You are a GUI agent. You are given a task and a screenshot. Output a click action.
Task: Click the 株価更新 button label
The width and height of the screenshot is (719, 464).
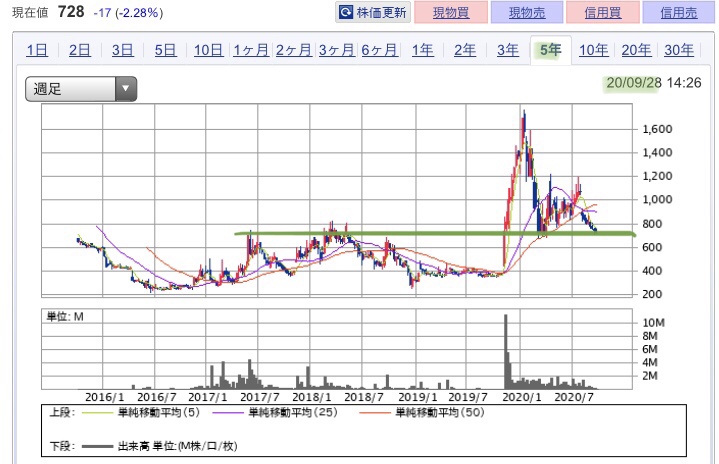381,12
